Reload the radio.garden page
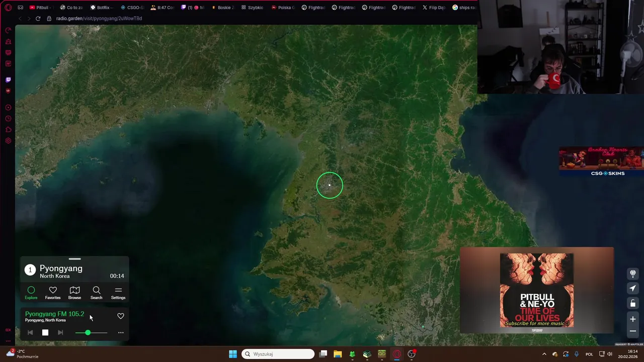Screen dimensions: 644x362 click(38, 19)
